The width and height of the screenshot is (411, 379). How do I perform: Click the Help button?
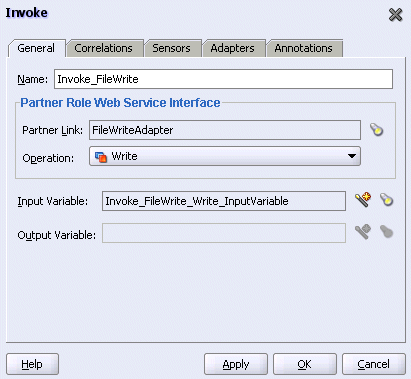point(32,364)
